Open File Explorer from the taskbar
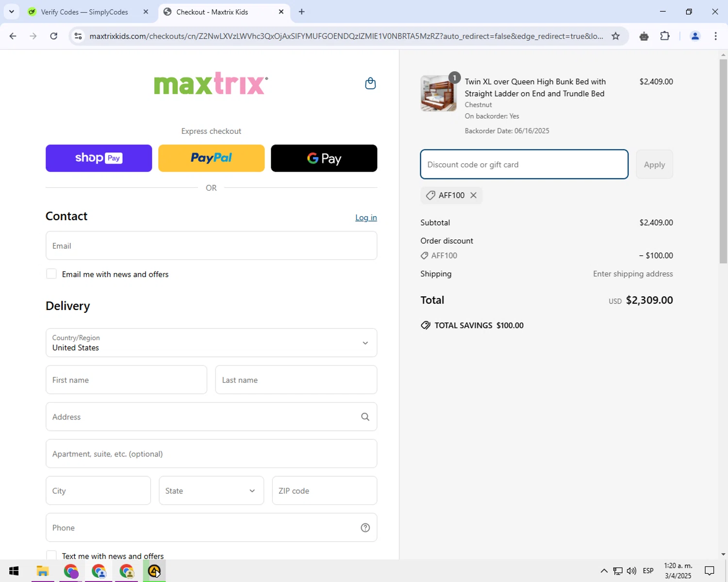This screenshot has height=582, width=728. pos(43,571)
